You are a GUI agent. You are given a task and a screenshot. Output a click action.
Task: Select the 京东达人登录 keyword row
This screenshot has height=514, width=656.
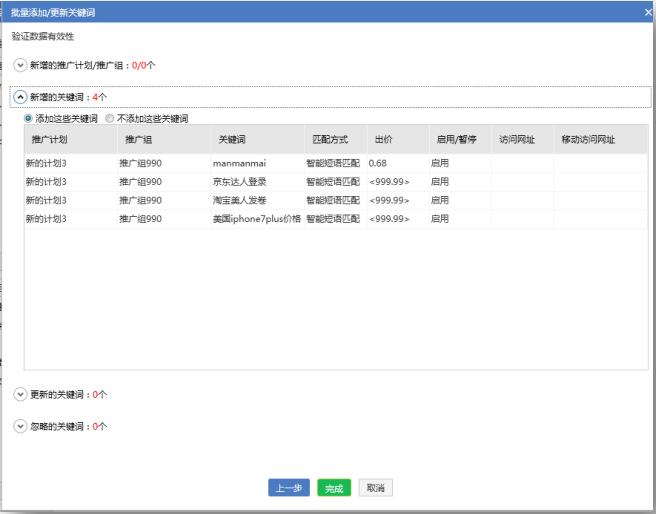[240, 181]
